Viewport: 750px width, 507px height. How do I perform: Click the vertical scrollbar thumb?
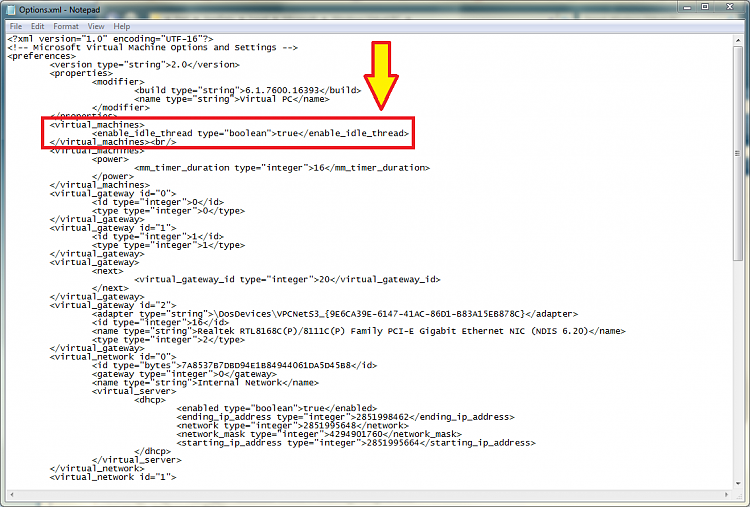click(738, 153)
